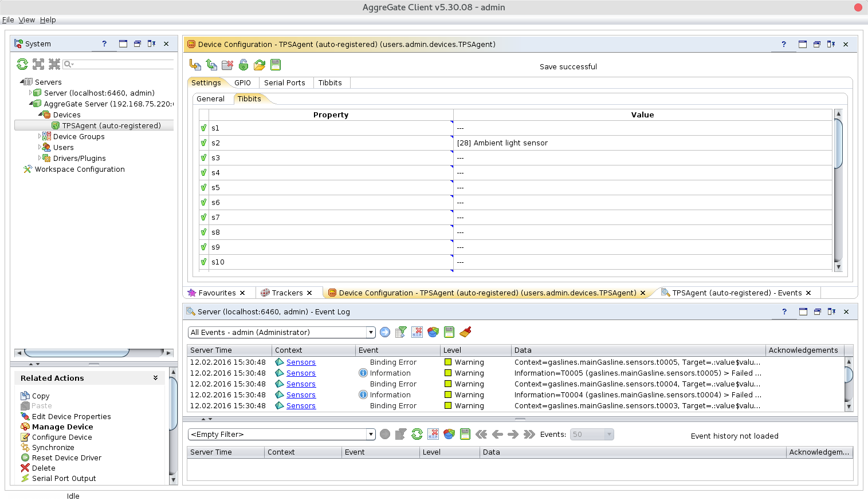
Task: Open the File menu
Action: pyautogui.click(x=8, y=19)
